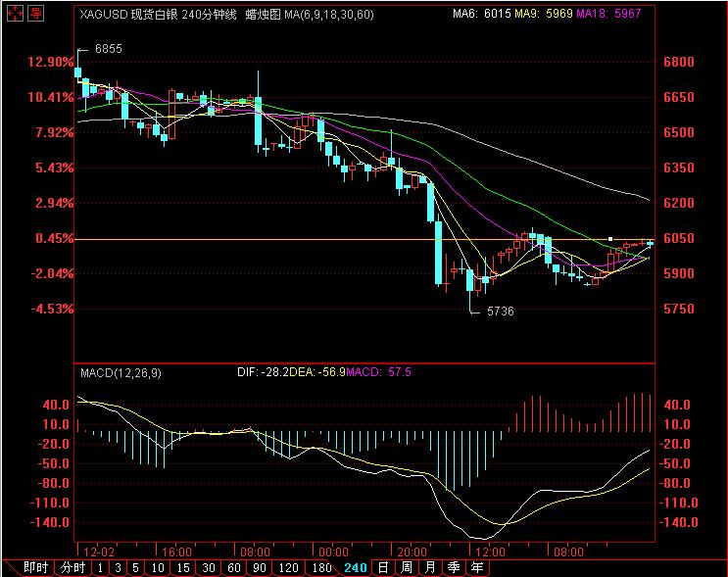Select the 1-minute period tab
This screenshot has width=728, height=577.
coord(101,567)
